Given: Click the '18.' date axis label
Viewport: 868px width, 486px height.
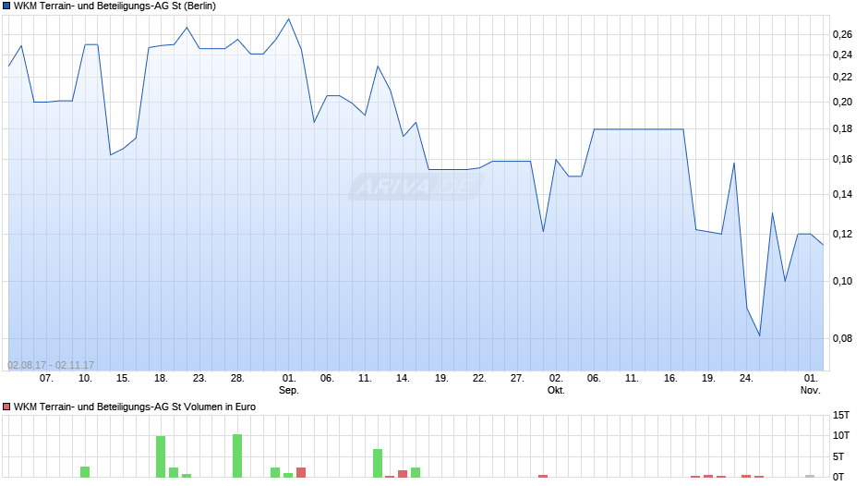Looking at the screenshot, I should click(161, 379).
